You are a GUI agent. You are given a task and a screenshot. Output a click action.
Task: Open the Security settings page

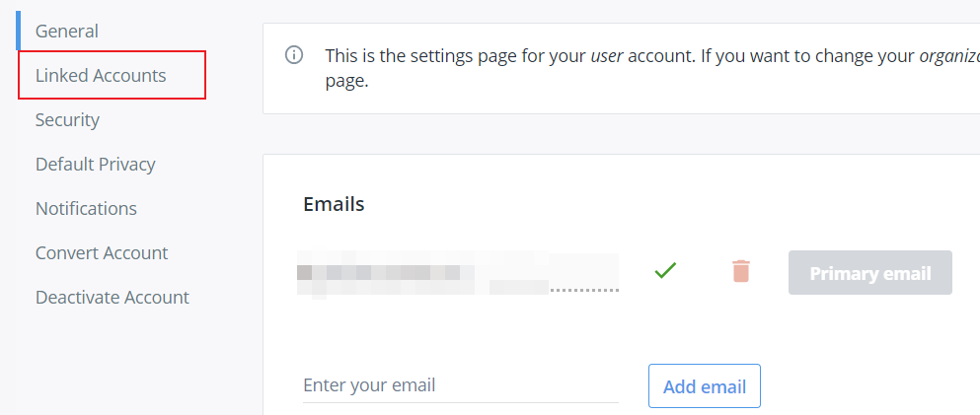67,119
